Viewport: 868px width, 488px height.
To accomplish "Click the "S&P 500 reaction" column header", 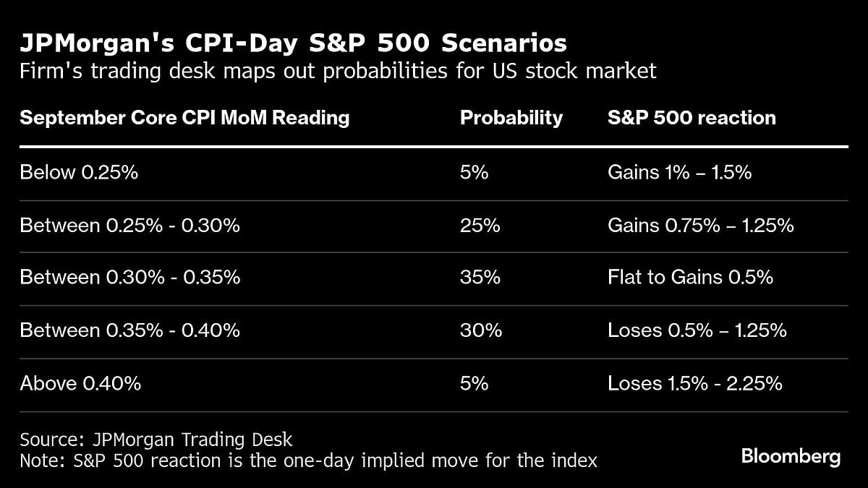I will [x=692, y=118].
